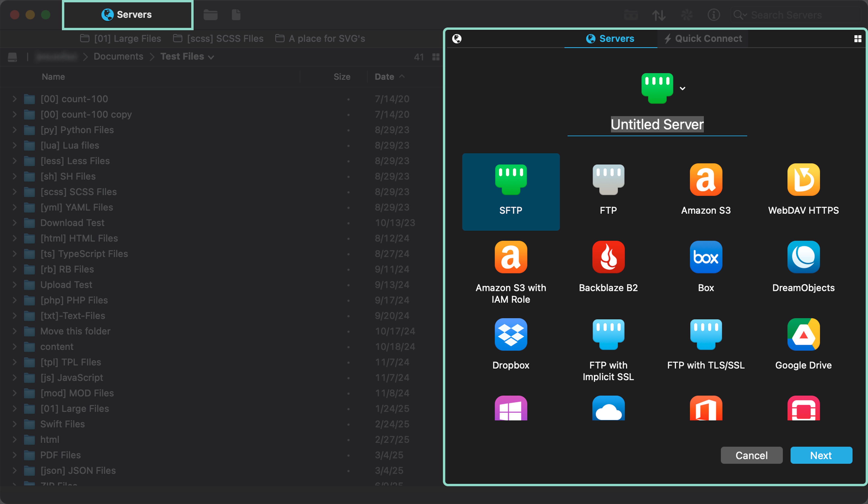Expand the Upload Test folder

coord(15,285)
